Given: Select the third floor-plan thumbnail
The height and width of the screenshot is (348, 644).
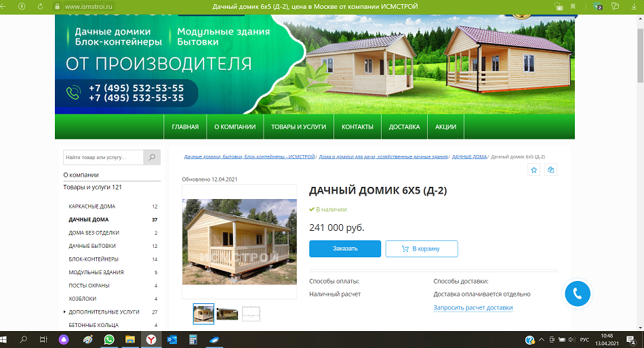Looking at the screenshot, I should coord(251,314).
